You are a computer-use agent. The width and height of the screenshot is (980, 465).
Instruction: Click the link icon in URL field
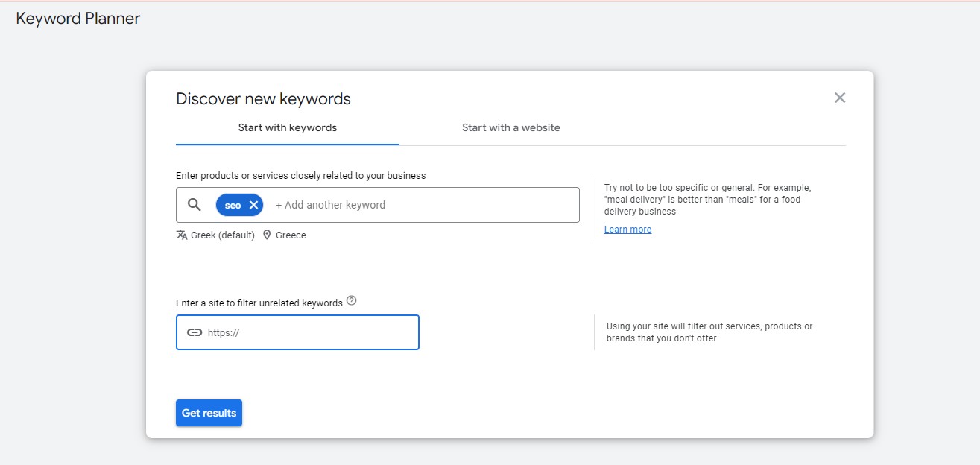[x=195, y=332]
